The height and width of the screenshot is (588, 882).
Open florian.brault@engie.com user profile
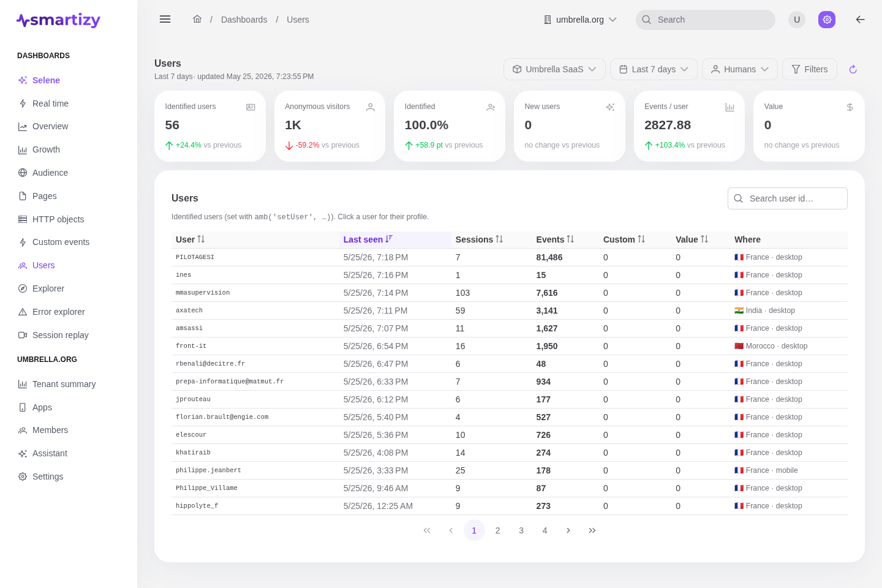pyautogui.click(x=510, y=417)
